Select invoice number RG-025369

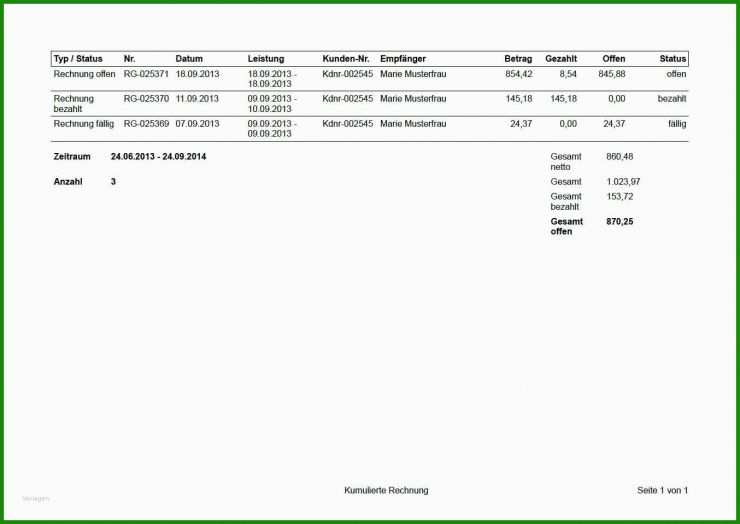(x=146, y=124)
